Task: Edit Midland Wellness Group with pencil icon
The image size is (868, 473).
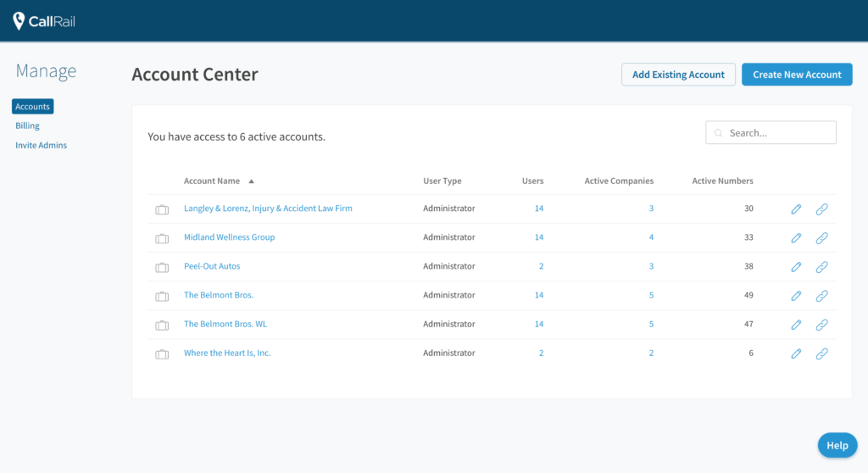Action: point(796,237)
